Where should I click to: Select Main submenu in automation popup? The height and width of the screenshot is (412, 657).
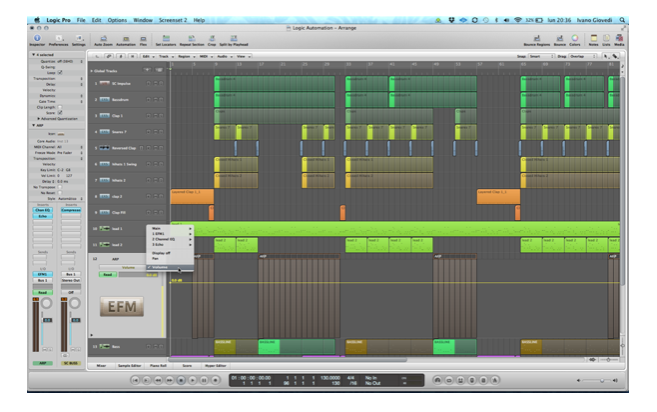coord(170,228)
